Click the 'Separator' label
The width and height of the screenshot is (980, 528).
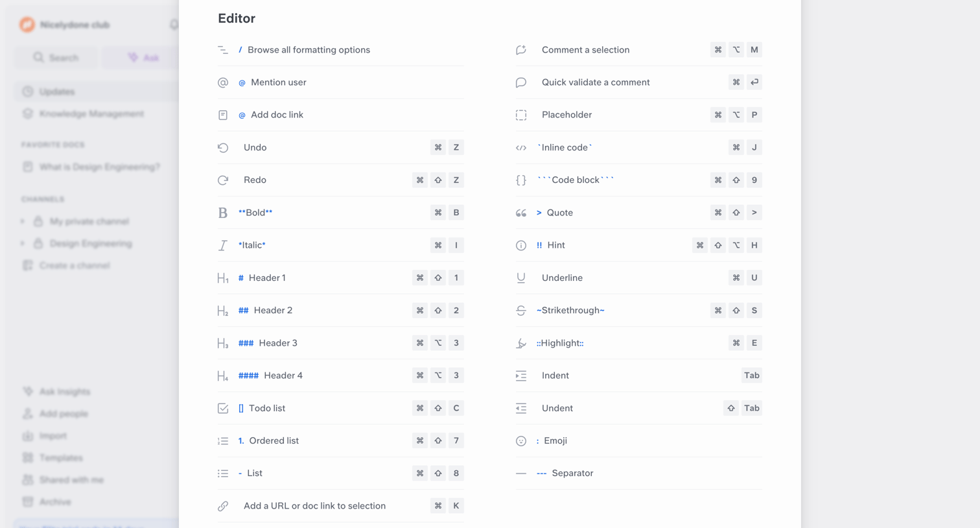tap(572, 474)
